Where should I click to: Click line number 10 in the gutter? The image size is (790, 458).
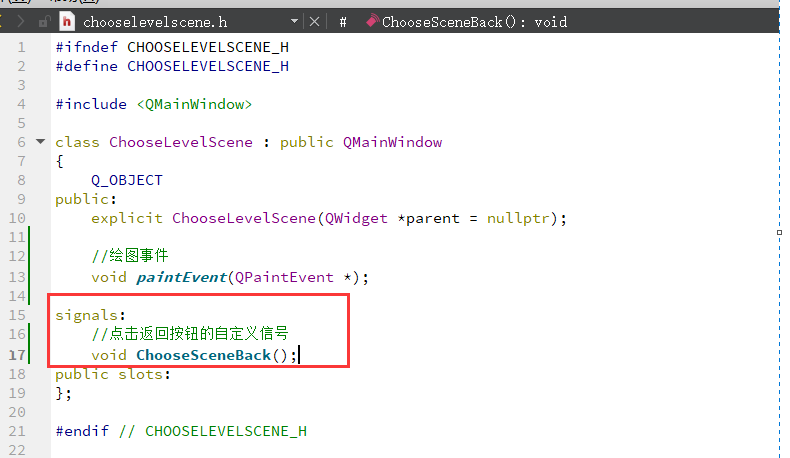coord(17,219)
